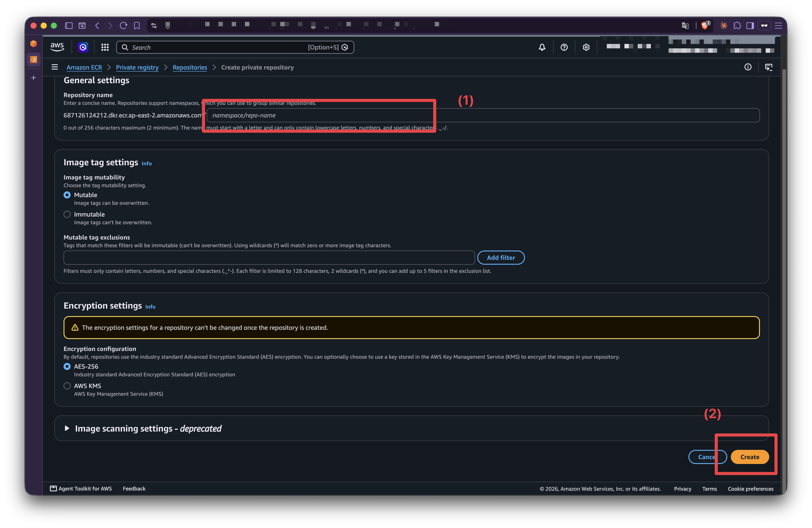The width and height of the screenshot is (812, 528).
Task: Click the Create button
Action: click(x=750, y=457)
